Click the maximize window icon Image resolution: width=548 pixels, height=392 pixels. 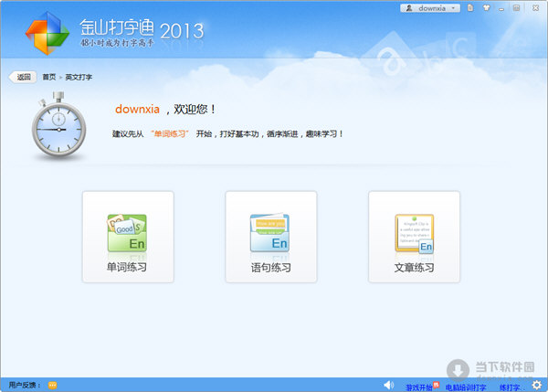[517, 8]
